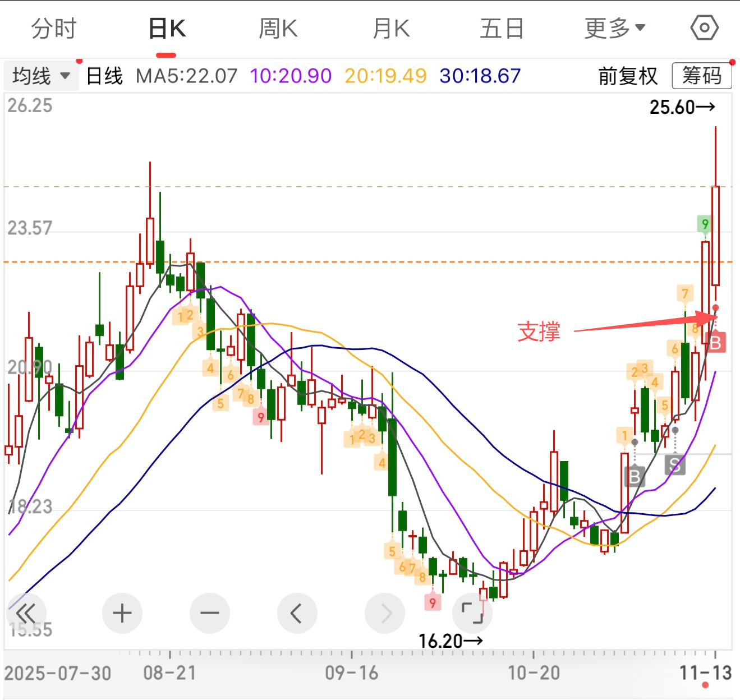Select the 11-13 date marker on timeline
Viewport: 740px width, 700px height.
click(x=705, y=673)
